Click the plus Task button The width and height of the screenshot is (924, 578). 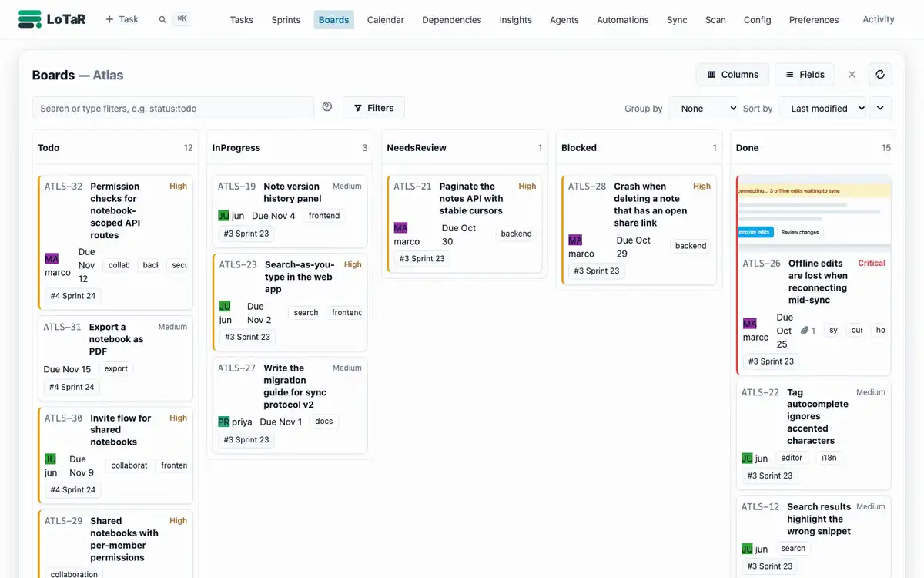pos(122,19)
